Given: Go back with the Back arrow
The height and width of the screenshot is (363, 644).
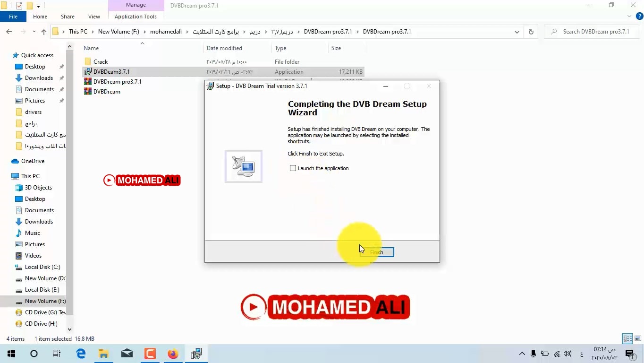Looking at the screenshot, I should pos(9,32).
